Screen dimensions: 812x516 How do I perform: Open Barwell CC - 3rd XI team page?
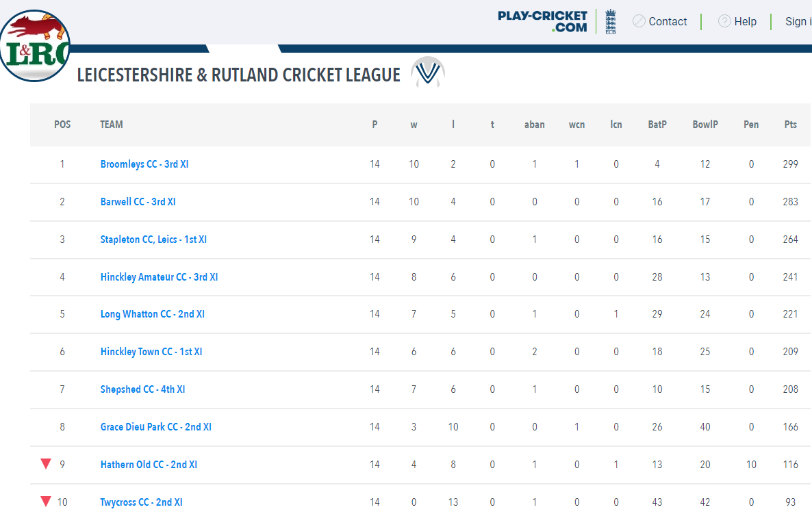tap(138, 202)
